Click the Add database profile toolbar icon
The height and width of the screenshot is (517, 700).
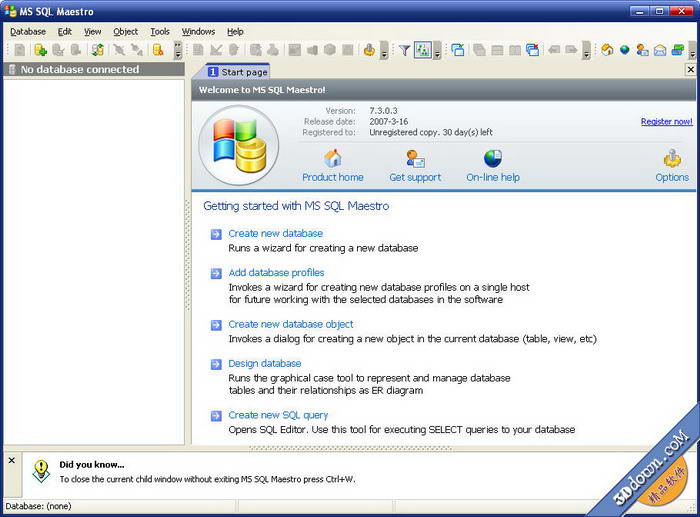[x=41, y=50]
